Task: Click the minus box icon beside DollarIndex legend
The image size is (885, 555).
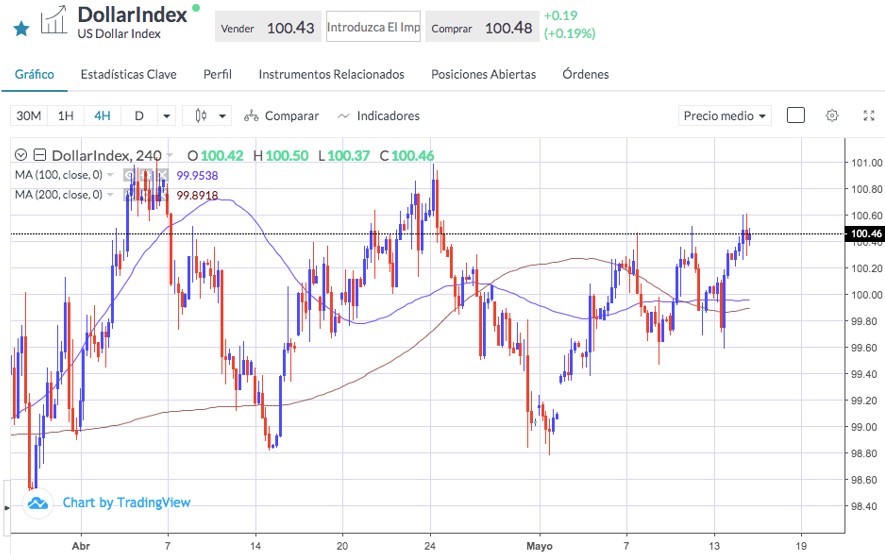Action: 40,155
